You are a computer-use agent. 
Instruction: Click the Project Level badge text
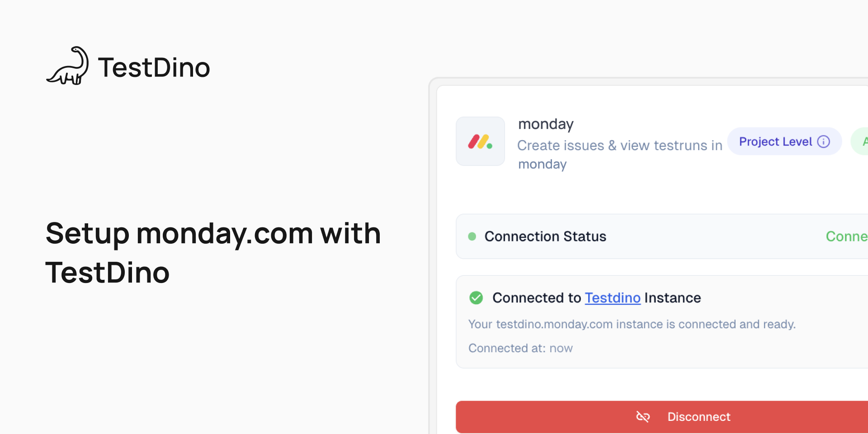(x=775, y=142)
